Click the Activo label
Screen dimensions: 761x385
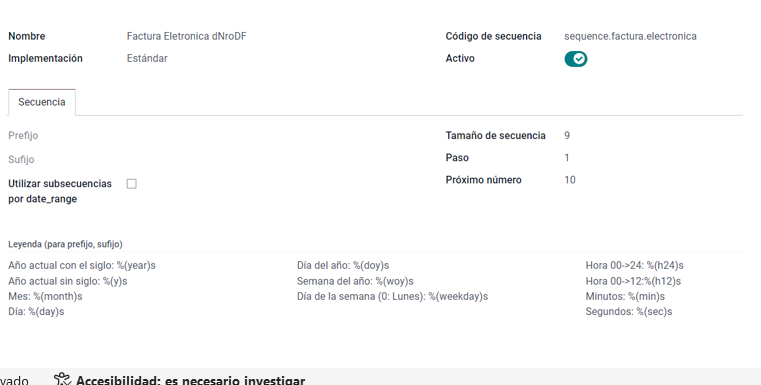(x=460, y=58)
